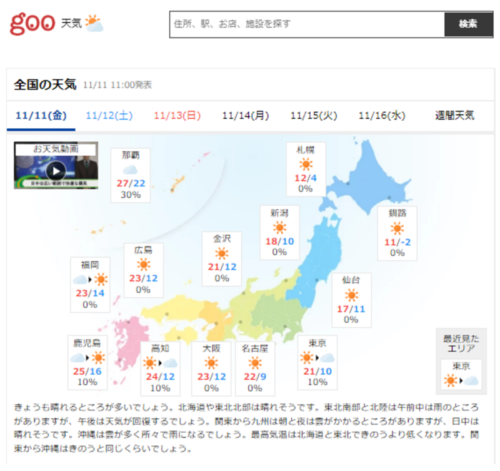Click the 22/9 temperature for 名古屋
This screenshot has width=500, height=471.
255,377
